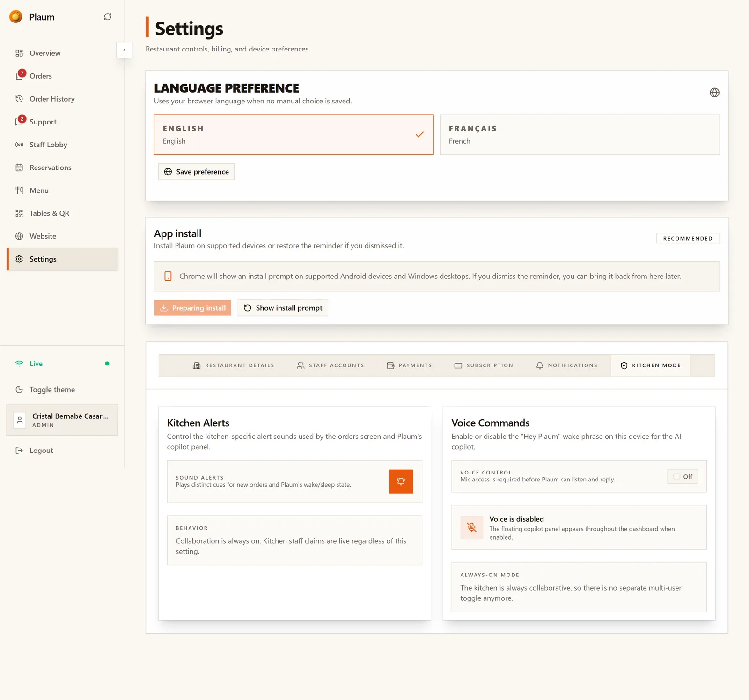749x700 pixels.
Task: Click the user avatar icon
Action: [20, 420]
